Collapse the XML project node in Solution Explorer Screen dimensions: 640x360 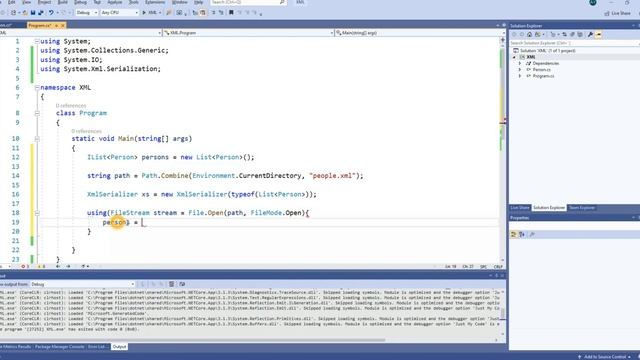click(x=514, y=57)
